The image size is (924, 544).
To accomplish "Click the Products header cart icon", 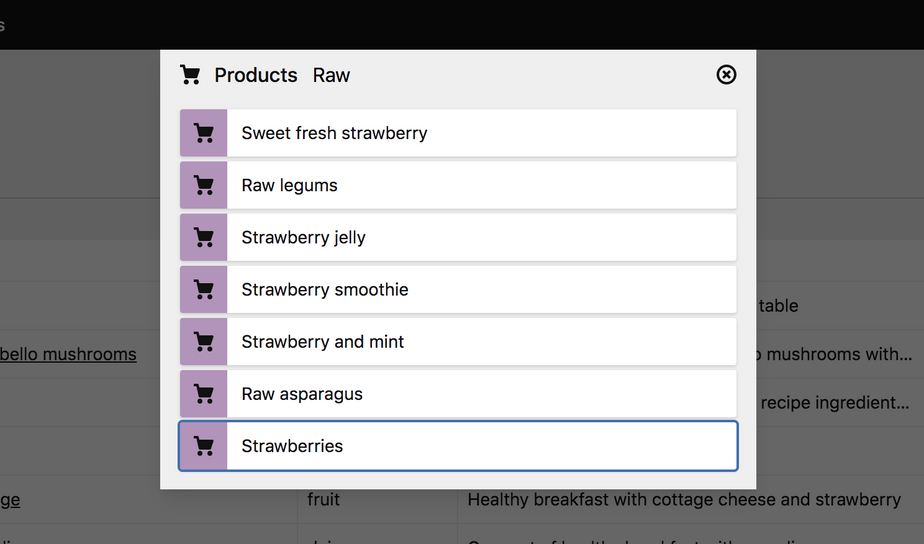I will tap(190, 75).
